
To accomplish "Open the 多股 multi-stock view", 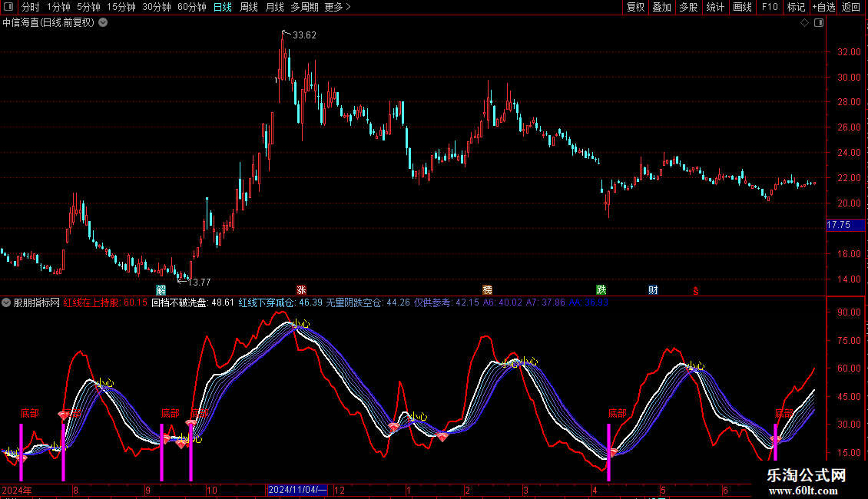I will [688, 7].
